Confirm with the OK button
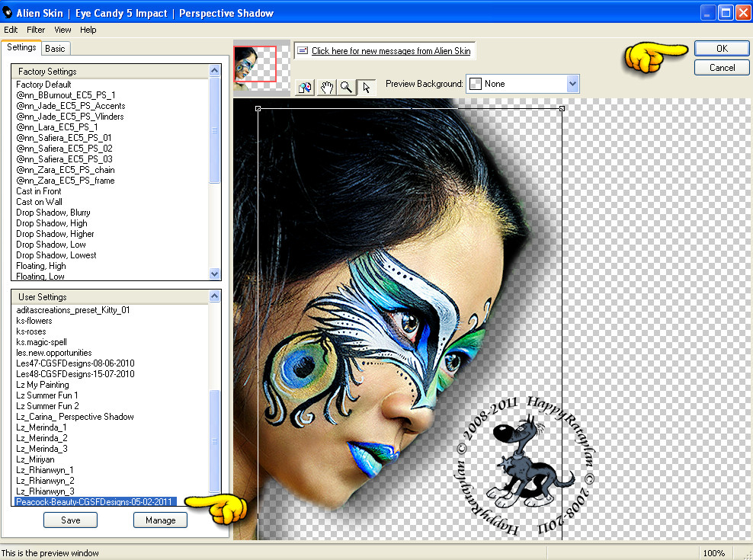The height and width of the screenshot is (560, 753). click(x=721, y=49)
